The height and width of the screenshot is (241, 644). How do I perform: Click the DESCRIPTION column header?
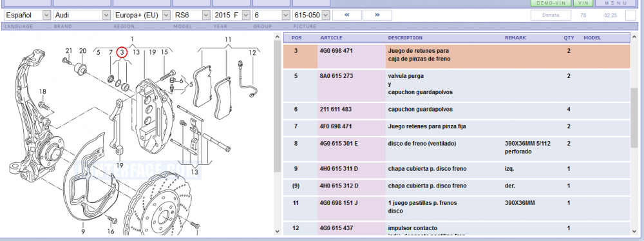click(x=405, y=38)
